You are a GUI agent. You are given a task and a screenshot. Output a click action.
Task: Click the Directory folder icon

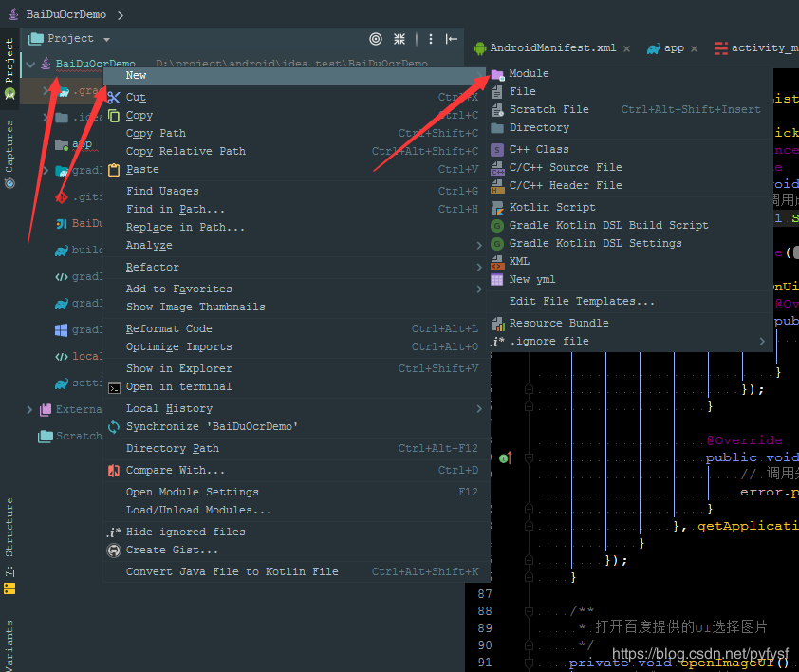coord(497,128)
